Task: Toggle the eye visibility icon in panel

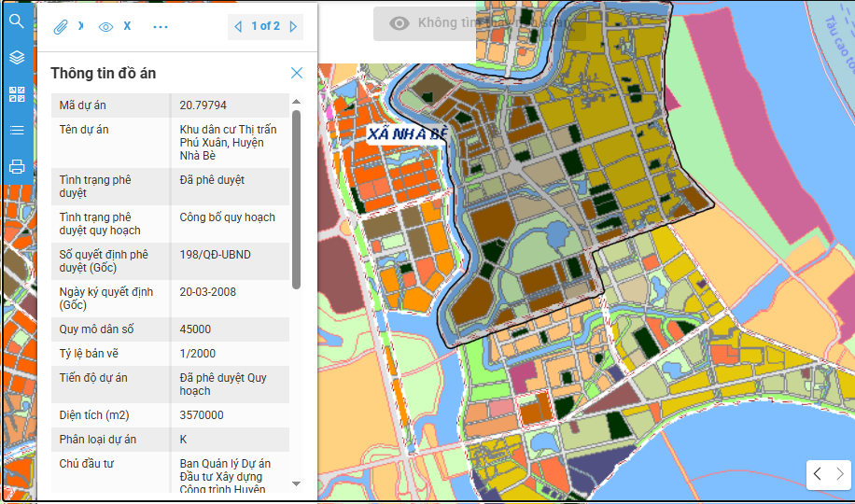Action: coord(105,26)
